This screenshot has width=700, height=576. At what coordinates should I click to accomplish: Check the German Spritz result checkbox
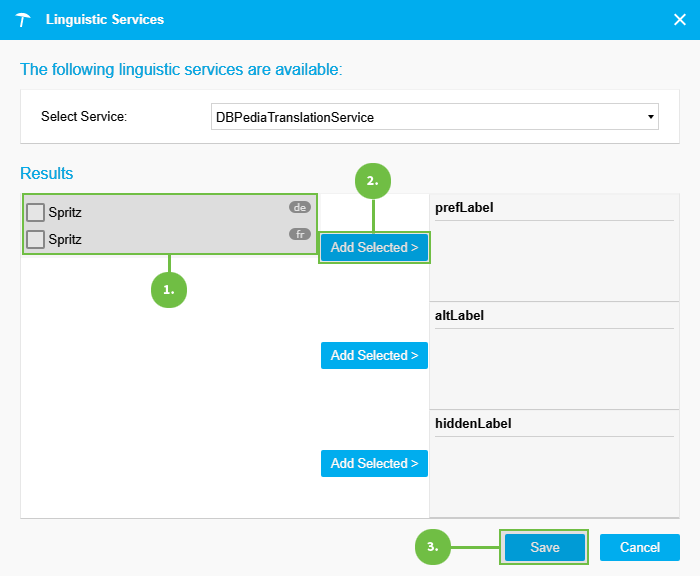point(36,212)
